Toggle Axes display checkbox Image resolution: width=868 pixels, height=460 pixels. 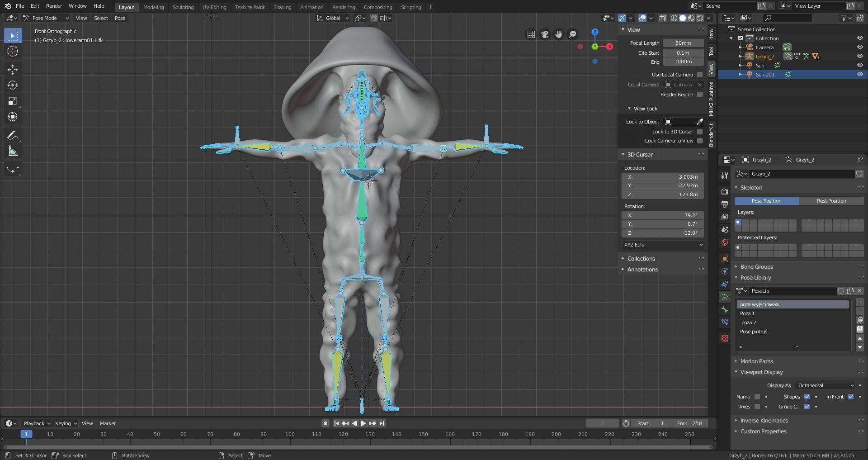(757, 407)
